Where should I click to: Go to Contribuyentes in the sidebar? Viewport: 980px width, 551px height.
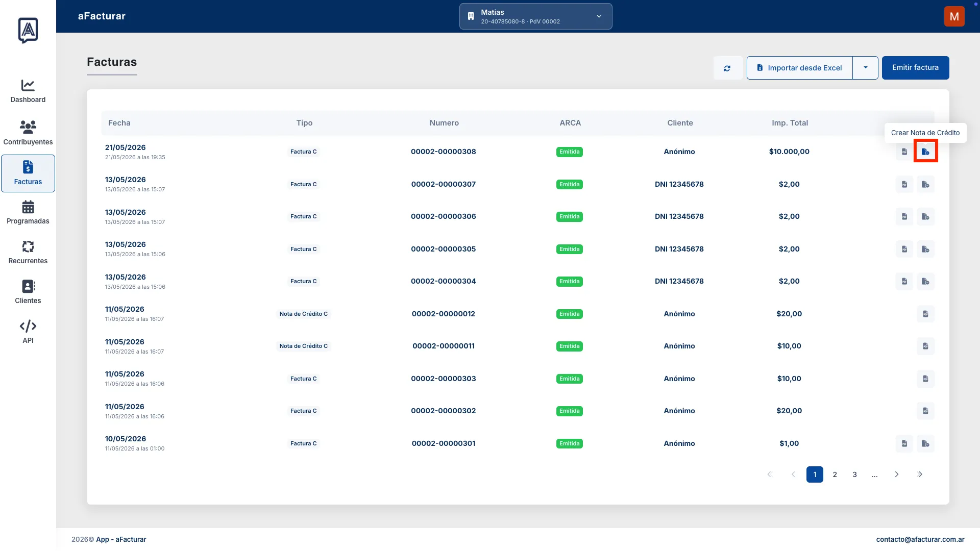coord(28,133)
